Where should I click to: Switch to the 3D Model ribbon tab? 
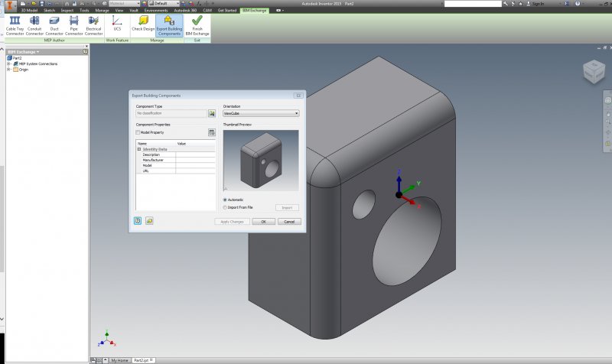29,11
